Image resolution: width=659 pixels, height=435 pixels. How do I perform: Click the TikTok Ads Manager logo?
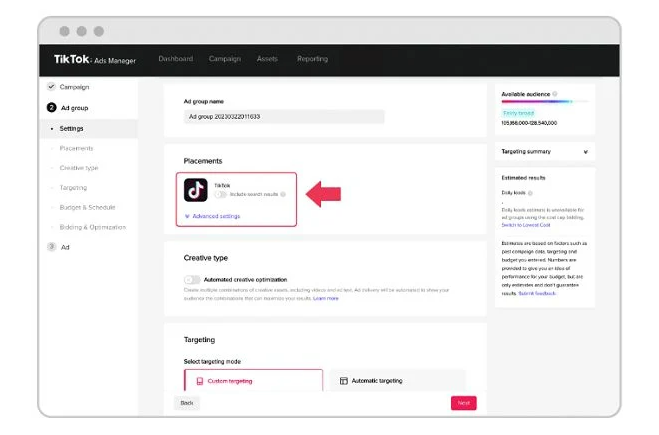pos(95,60)
